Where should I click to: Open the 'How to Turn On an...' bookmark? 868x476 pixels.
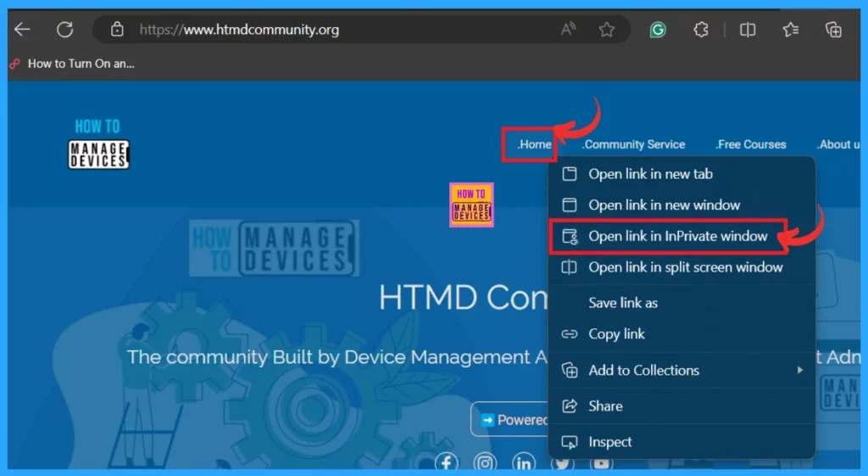pos(73,64)
